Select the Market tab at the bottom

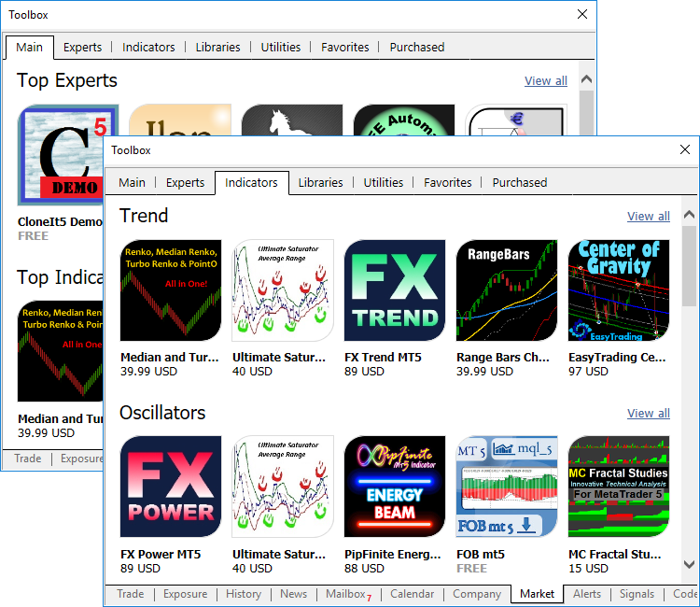click(x=537, y=594)
